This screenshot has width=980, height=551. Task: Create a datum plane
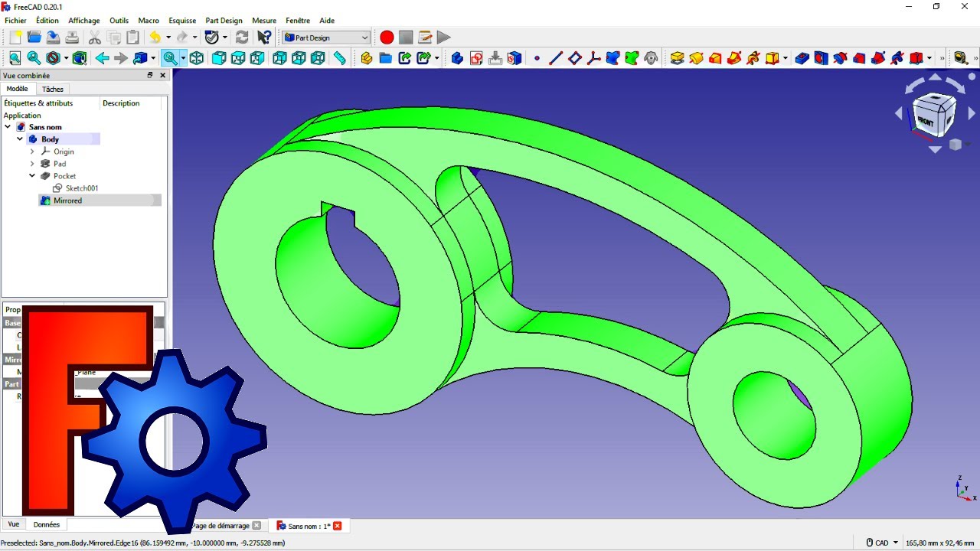pos(575,58)
